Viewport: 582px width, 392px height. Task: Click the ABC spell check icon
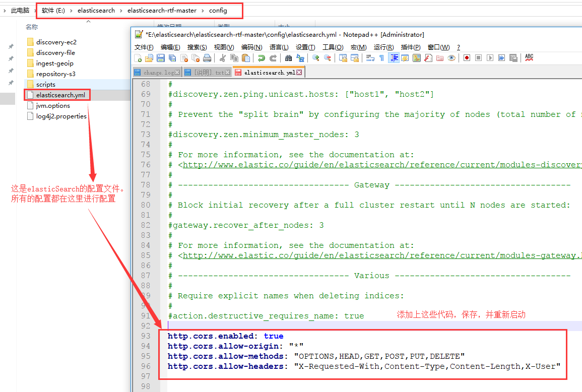tap(529, 58)
